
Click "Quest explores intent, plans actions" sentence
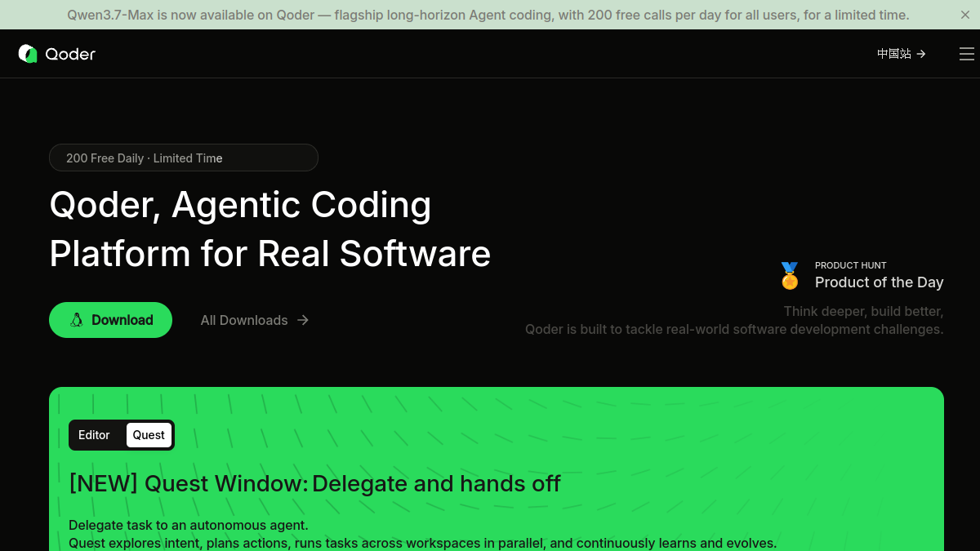pyautogui.click(x=423, y=543)
